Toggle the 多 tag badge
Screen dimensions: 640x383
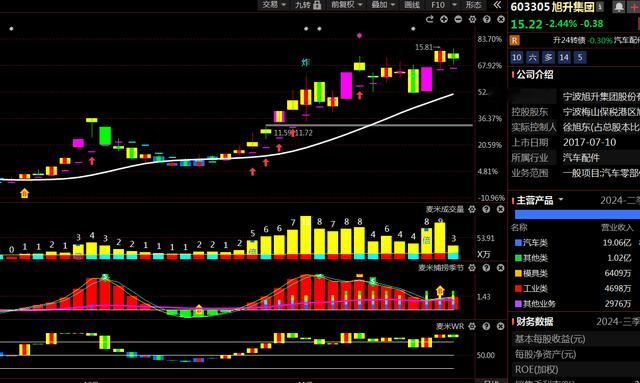pos(548,58)
